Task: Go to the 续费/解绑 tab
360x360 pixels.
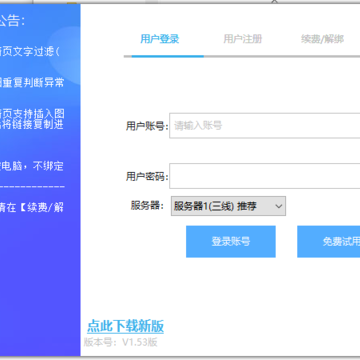Action: [322, 39]
